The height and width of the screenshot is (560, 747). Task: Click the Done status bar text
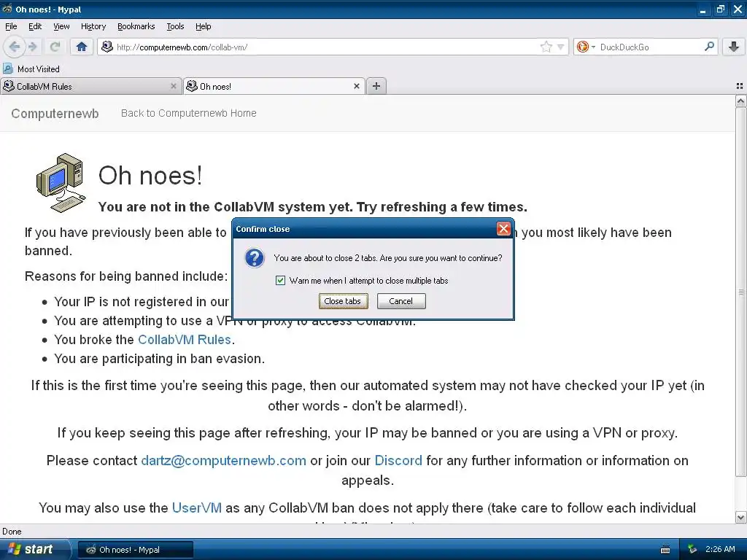pyautogui.click(x=12, y=532)
